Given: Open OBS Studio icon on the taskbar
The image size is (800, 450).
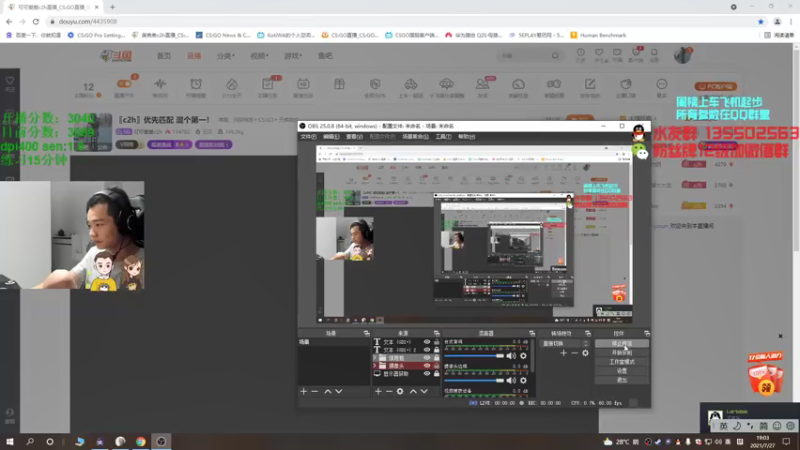Looking at the screenshot, I should (161, 441).
